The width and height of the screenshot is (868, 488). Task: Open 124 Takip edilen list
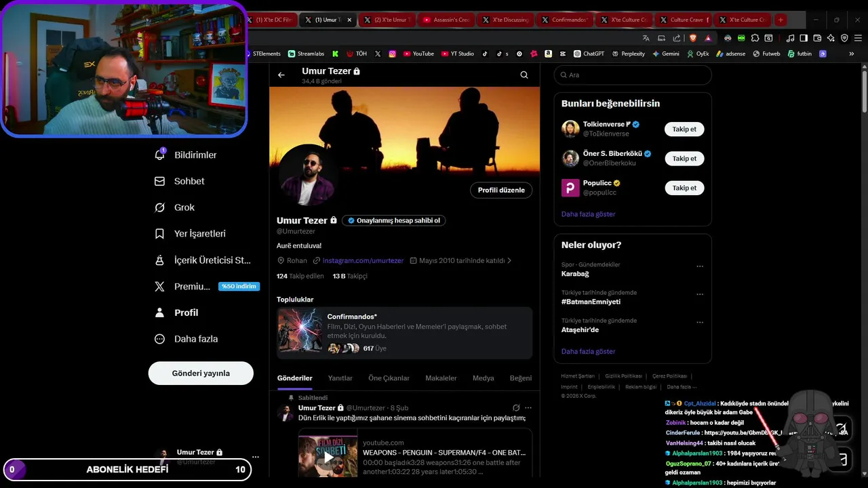coord(300,277)
